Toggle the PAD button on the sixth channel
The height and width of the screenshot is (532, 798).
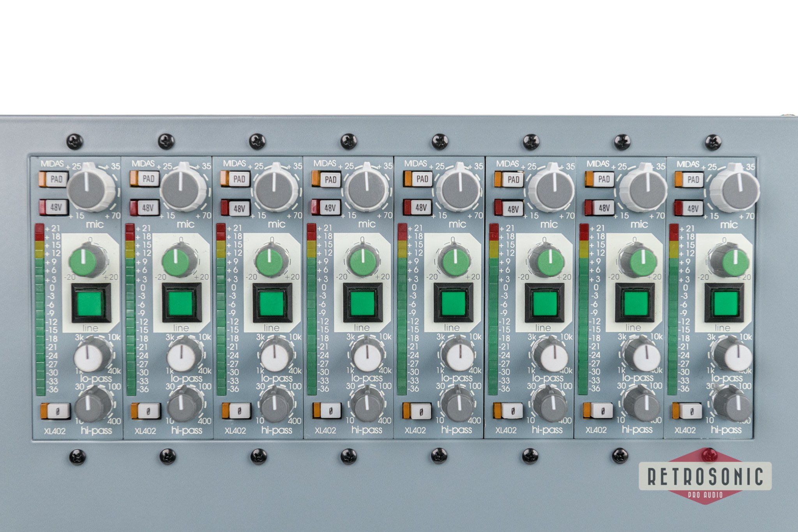510,179
